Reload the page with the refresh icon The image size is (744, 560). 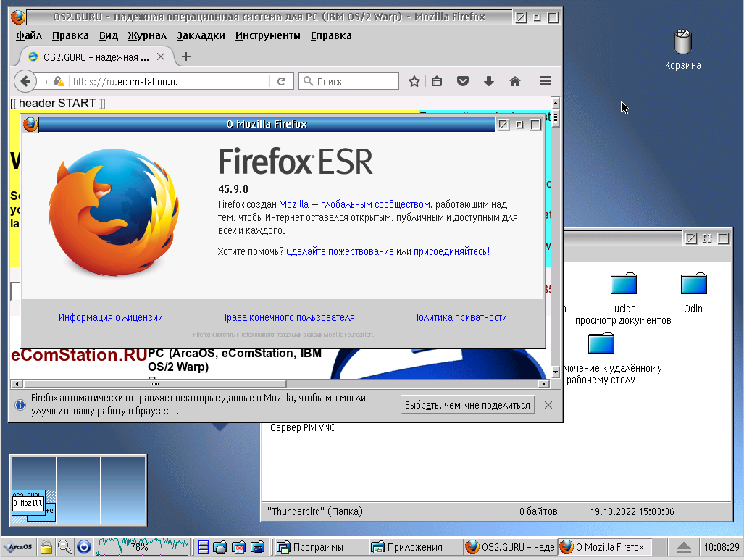click(x=281, y=81)
